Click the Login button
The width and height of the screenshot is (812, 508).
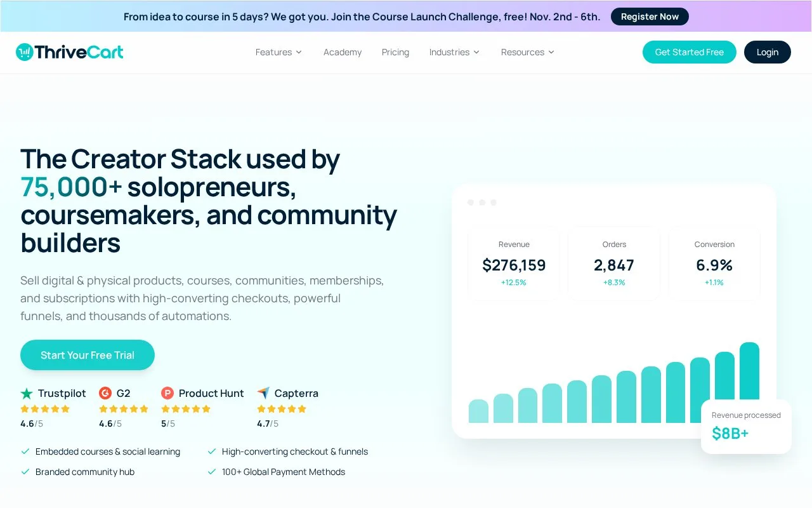click(768, 52)
